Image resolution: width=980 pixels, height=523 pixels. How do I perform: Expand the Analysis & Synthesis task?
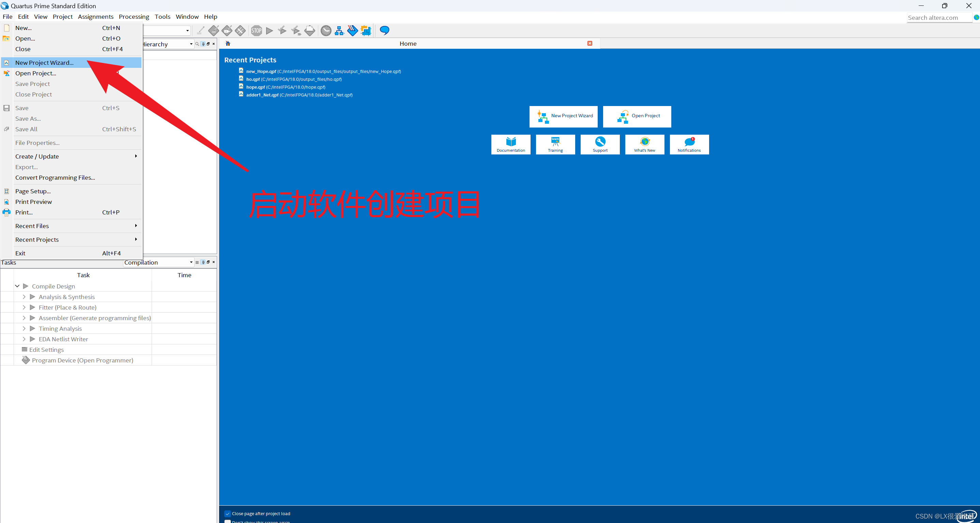coord(24,297)
